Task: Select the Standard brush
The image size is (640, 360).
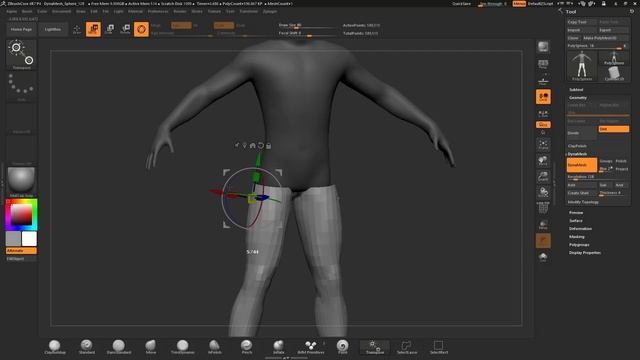Action: pos(87,347)
